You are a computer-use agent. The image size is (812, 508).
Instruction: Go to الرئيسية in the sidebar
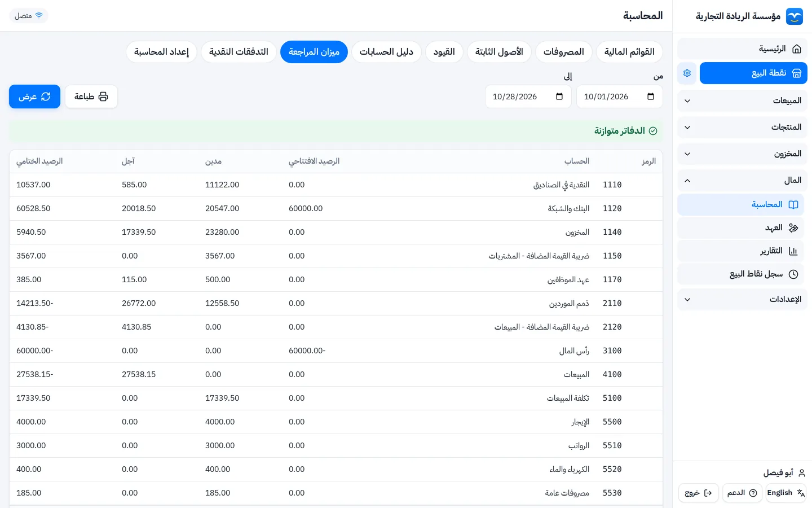click(742, 49)
